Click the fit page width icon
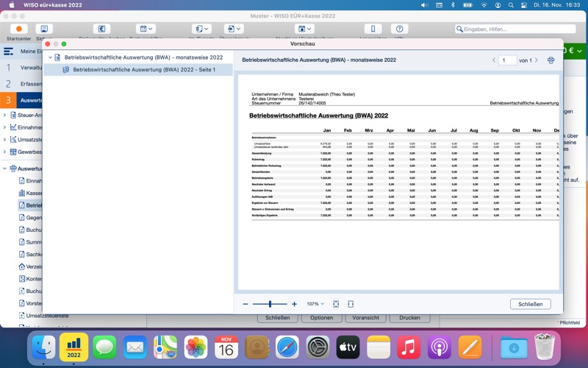This screenshot has height=368, width=588. tap(351, 304)
